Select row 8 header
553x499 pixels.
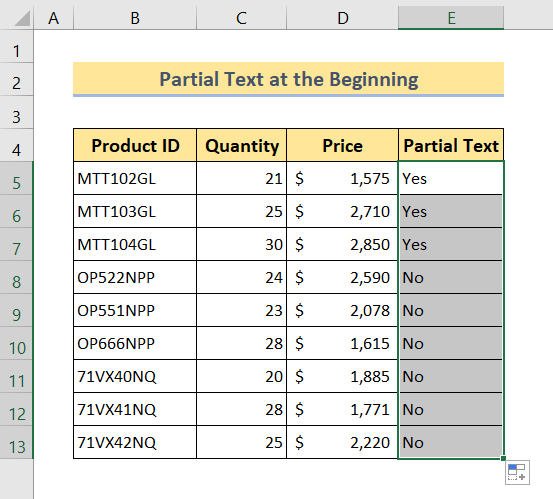(x=17, y=278)
